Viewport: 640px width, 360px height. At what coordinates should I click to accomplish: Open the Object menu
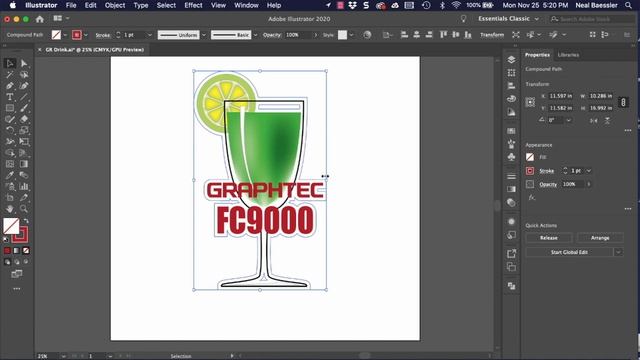click(x=115, y=5)
